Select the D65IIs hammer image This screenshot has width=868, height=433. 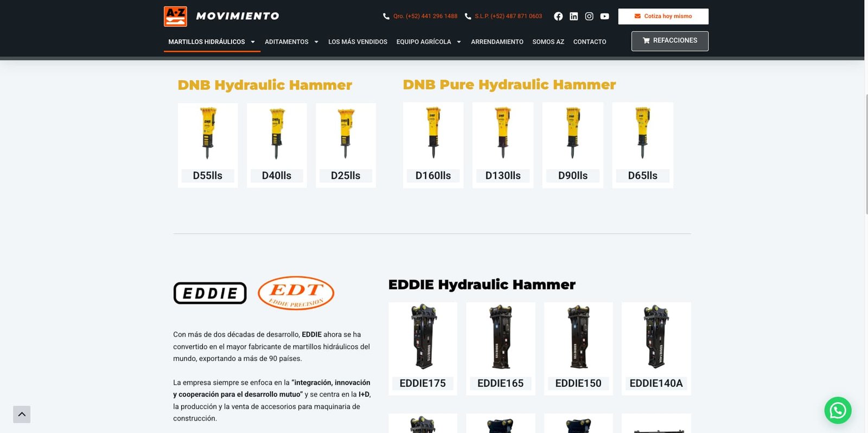(643, 133)
